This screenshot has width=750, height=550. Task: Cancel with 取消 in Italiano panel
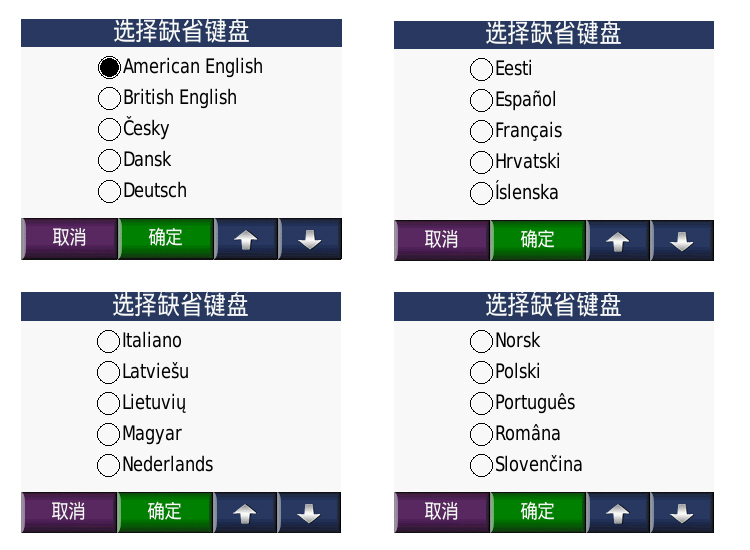click(x=69, y=512)
